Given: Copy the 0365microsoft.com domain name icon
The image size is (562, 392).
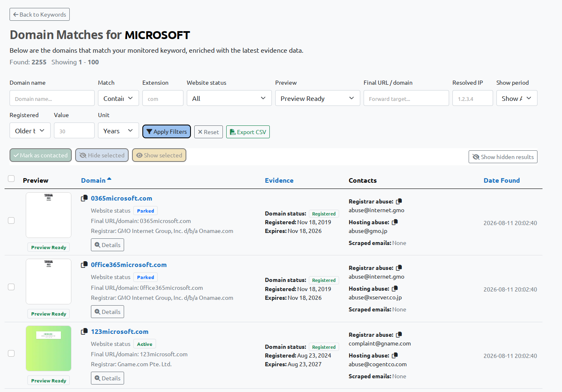Looking at the screenshot, I should 84,198.
